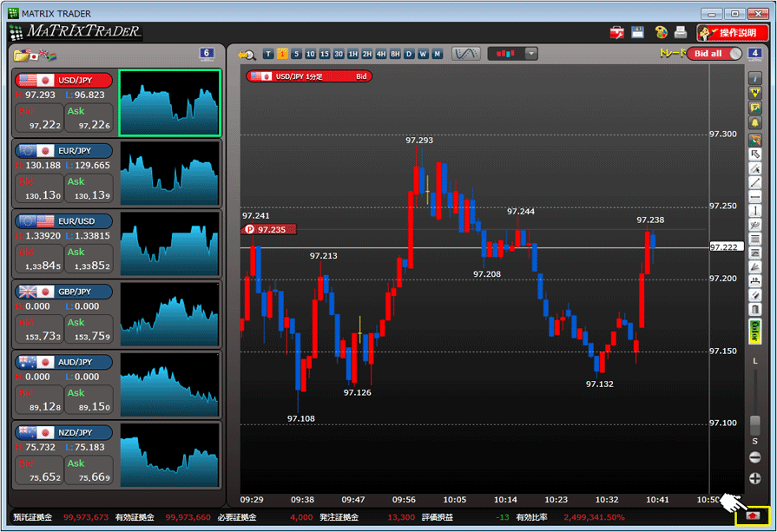Select the parallel horizontal lines tool
The width and height of the screenshot is (777, 532).
(754, 240)
